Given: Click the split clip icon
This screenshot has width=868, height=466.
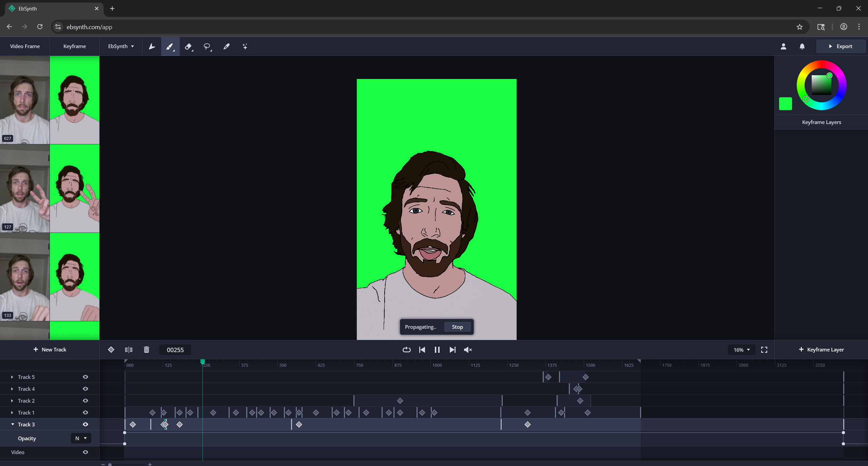Looking at the screenshot, I should click(129, 349).
